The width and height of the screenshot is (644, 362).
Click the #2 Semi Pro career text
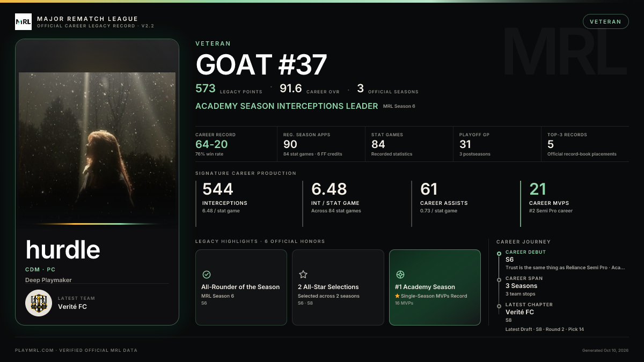pyautogui.click(x=551, y=211)
